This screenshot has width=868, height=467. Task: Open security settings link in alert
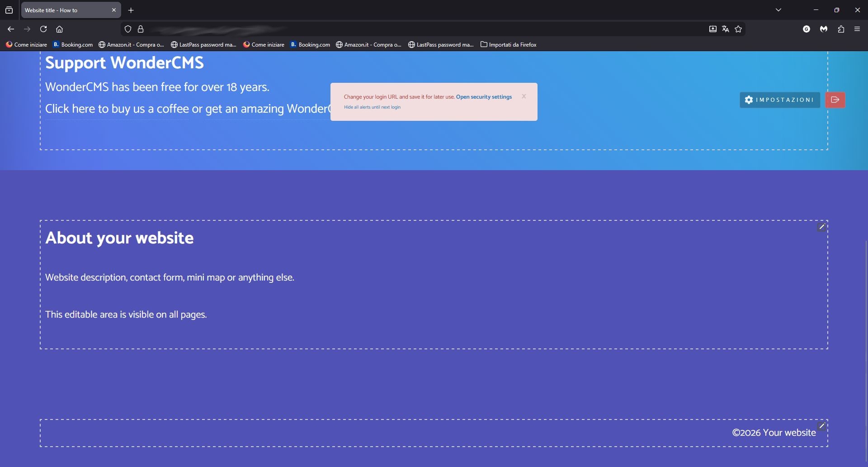tap(484, 97)
